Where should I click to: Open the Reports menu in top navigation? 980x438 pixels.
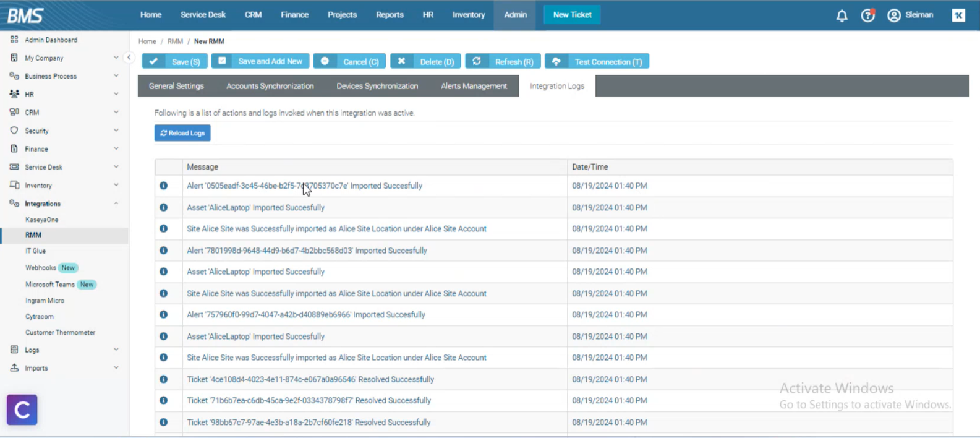click(390, 15)
